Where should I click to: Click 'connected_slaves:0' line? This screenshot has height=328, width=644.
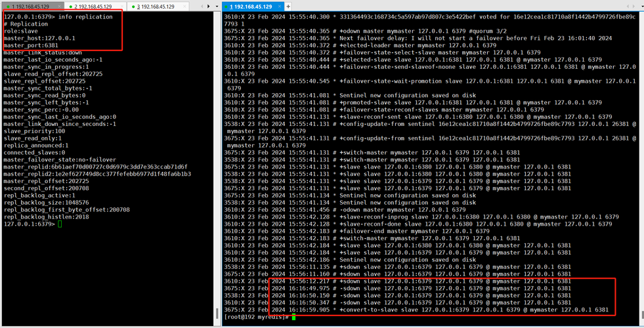[35, 153]
